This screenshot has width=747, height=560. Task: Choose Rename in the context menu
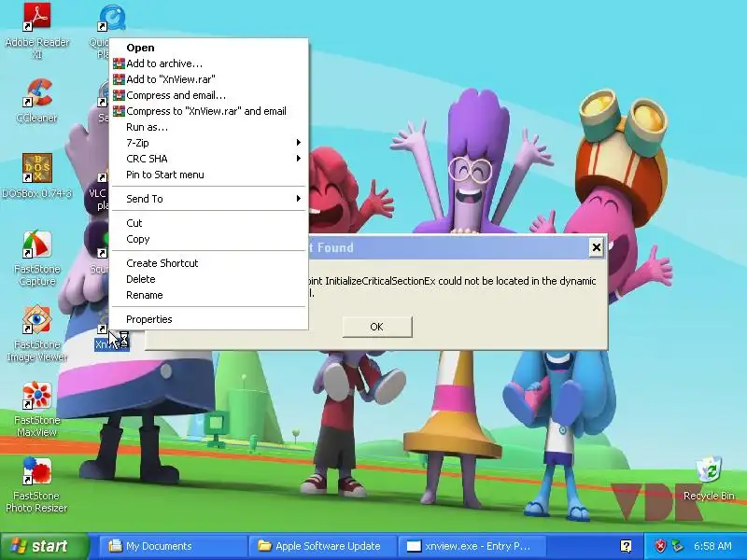208,295
